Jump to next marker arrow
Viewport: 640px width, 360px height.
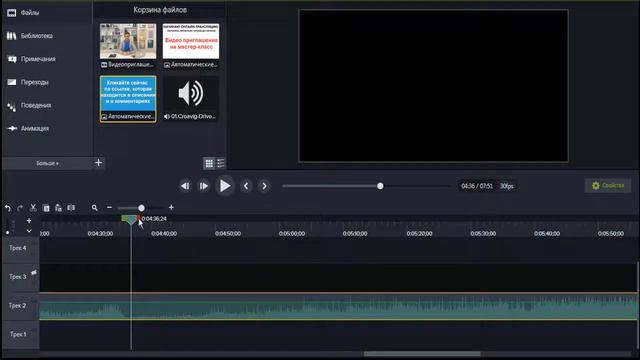pyautogui.click(x=264, y=186)
